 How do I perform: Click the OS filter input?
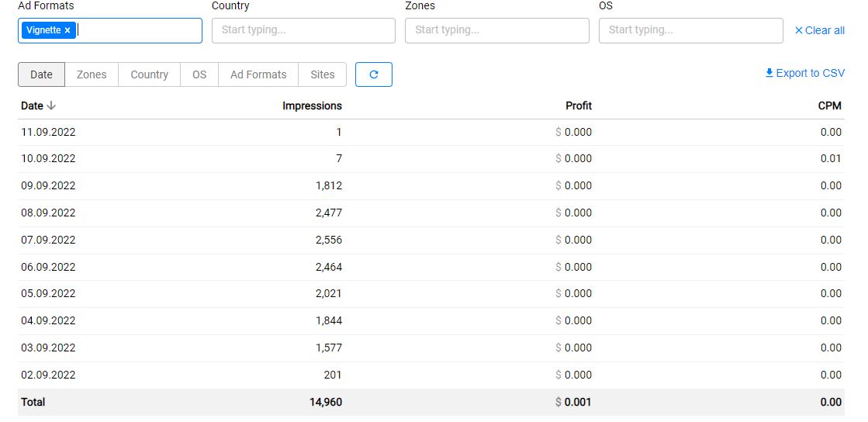[690, 30]
